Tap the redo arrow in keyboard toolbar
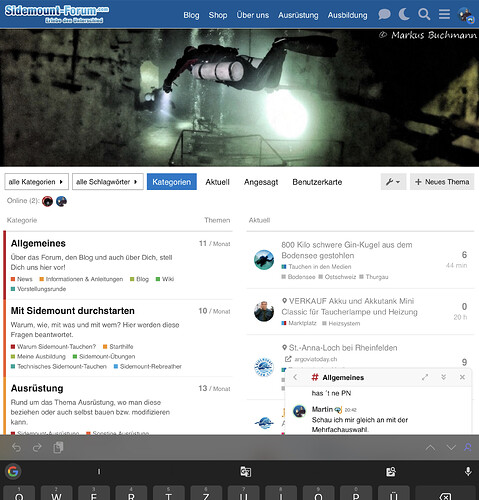 (x=37, y=447)
